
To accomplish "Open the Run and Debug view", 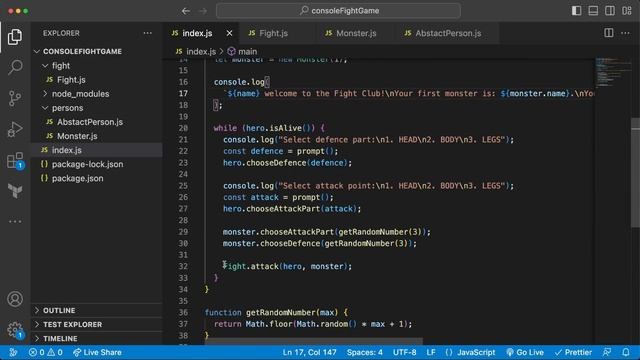I will click(15, 129).
